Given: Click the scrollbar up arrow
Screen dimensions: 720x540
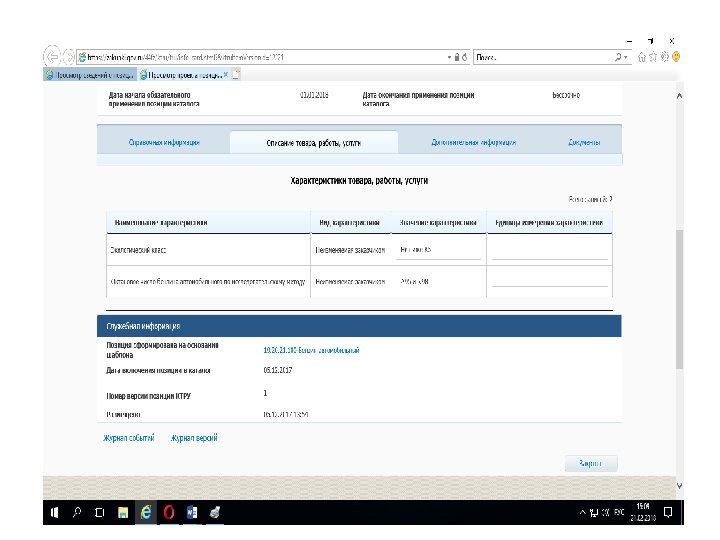Looking at the screenshot, I should 679,96.
